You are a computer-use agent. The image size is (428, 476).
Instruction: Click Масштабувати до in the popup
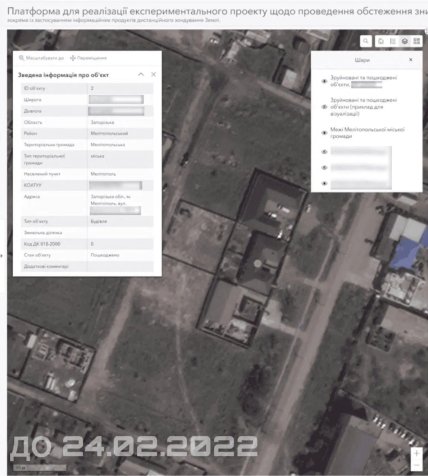point(41,58)
